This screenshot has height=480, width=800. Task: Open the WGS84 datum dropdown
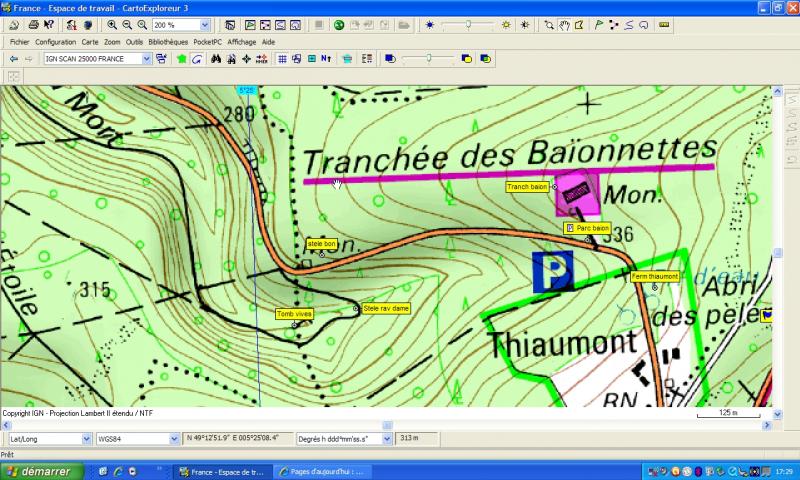174,439
